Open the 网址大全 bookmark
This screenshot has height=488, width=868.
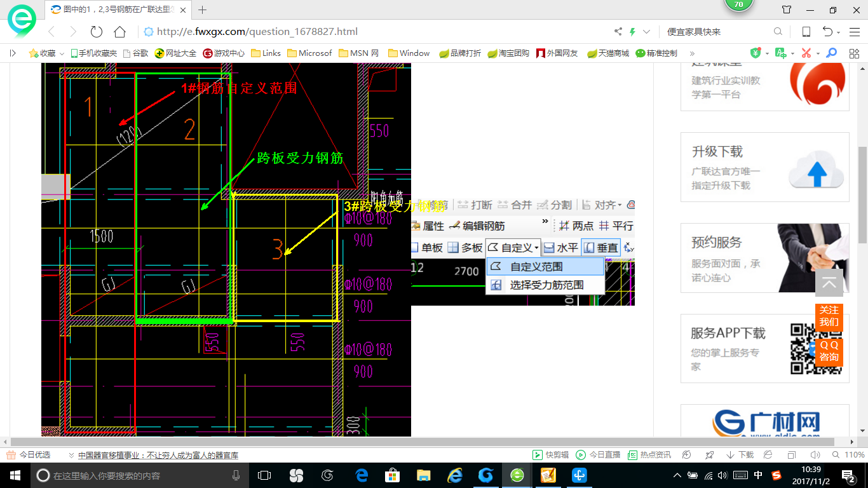(176, 53)
